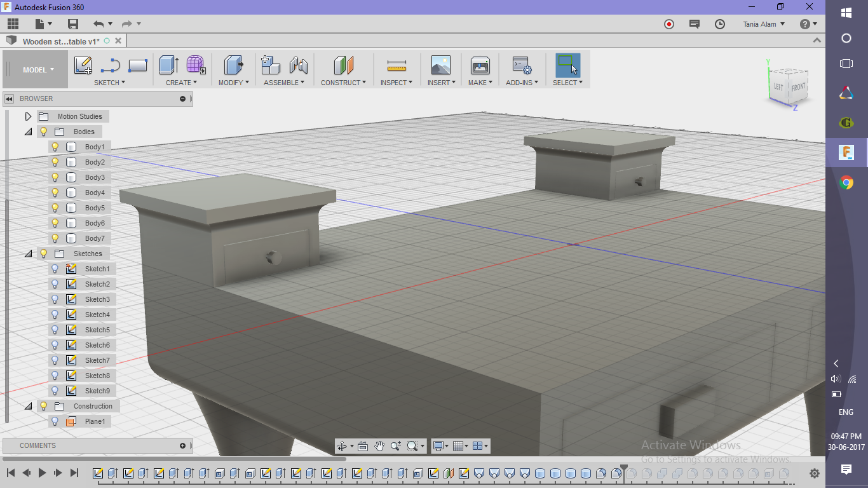Activate the Select tool icon
868x488 pixels.
568,65
